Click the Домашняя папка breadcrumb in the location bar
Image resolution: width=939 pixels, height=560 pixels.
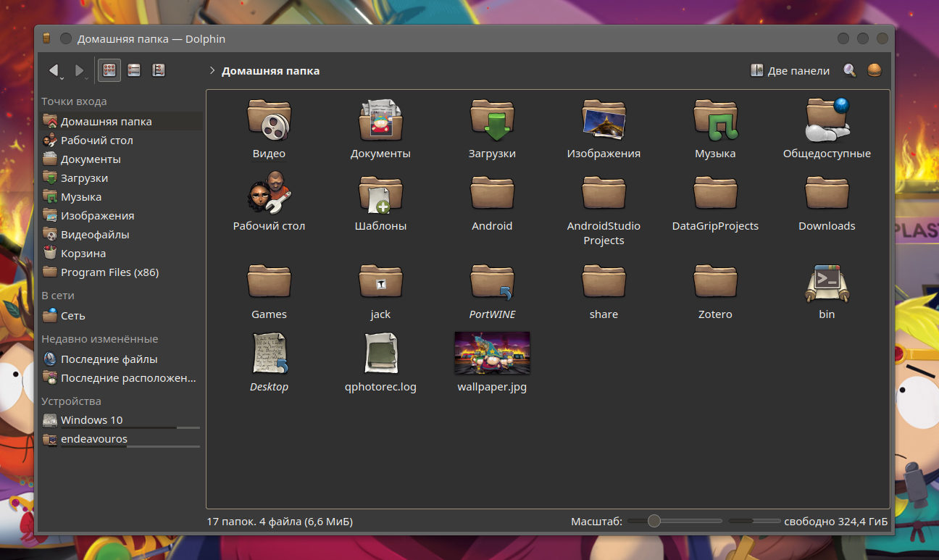pos(270,71)
